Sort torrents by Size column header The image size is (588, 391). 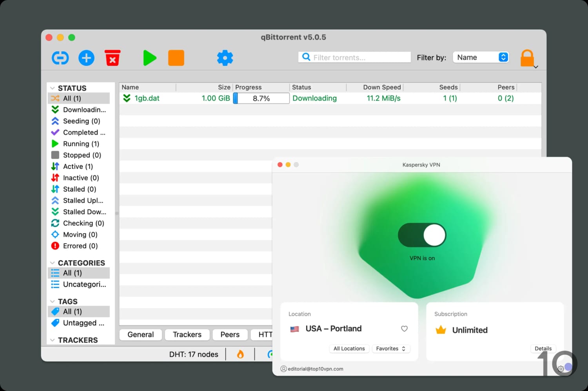tap(204, 87)
